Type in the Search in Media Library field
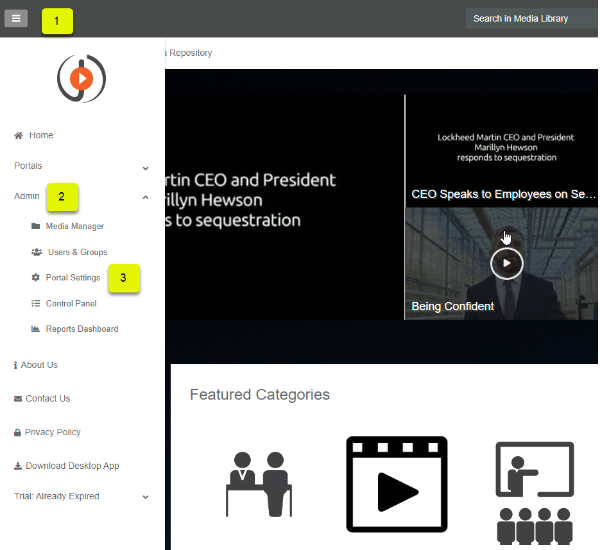Viewport: 600px width, 550px height. coord(530,19)
